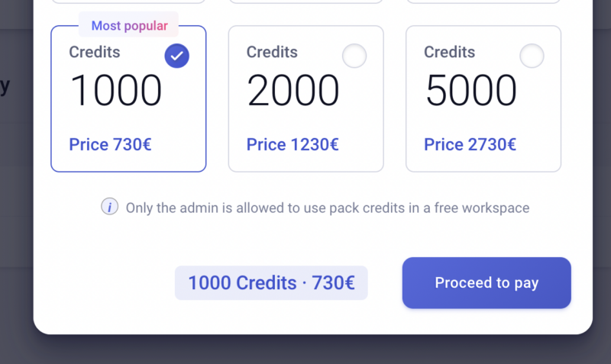The height and width of the screenshot is (364, 611).
Task: Click the Credits label in 5000 card
Action: click(449, 52)
